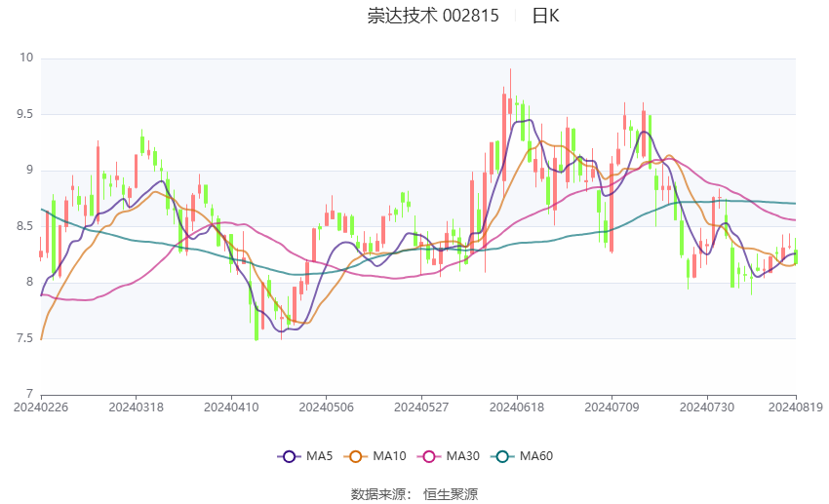The height and width of the screenshot is (504, 829).
Task: Click the 恒生聚源 data source text
Action: coord(451,494)
